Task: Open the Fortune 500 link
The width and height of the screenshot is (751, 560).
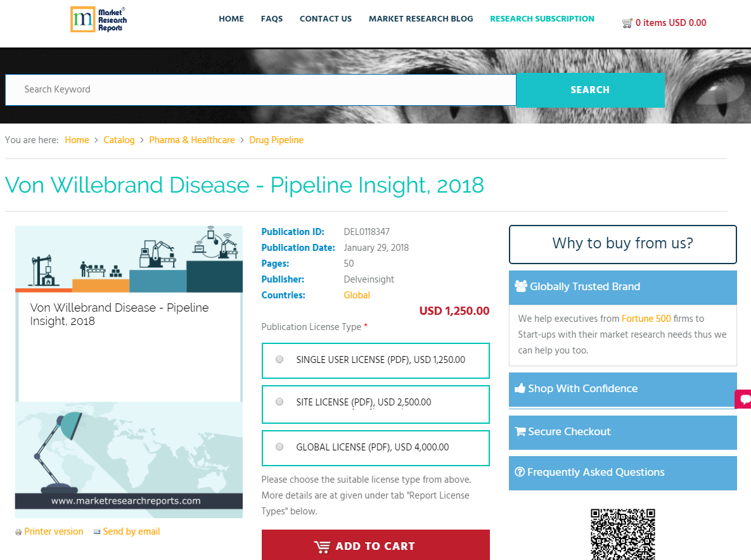Action: 647,319
